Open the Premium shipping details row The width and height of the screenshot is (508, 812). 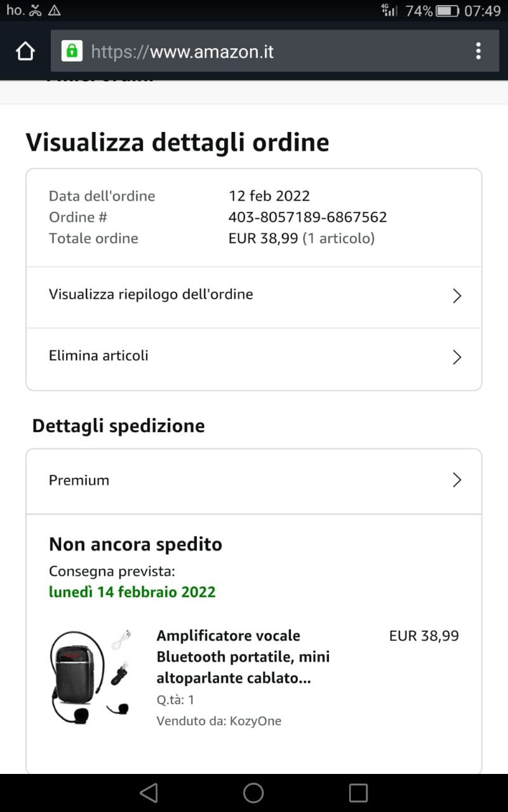coord(79,480)
